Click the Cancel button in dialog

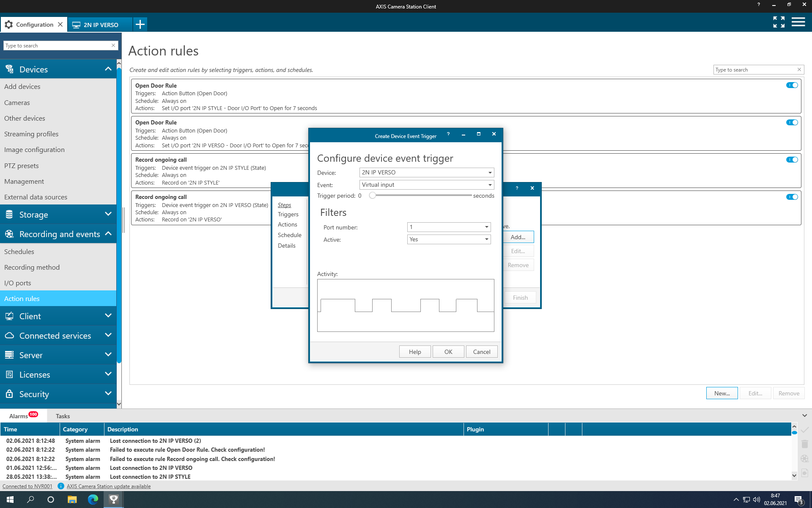[482, 351]
